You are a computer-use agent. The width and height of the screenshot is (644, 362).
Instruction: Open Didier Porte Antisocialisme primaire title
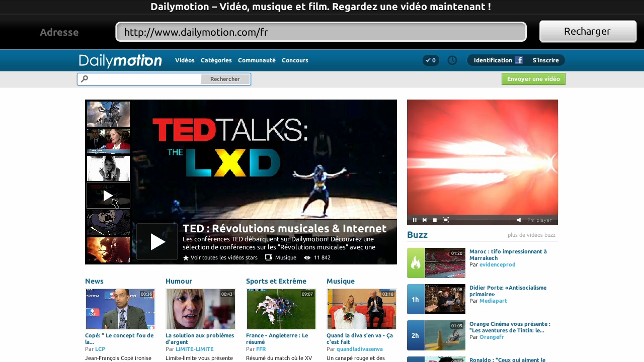click(x=507, y=291)
